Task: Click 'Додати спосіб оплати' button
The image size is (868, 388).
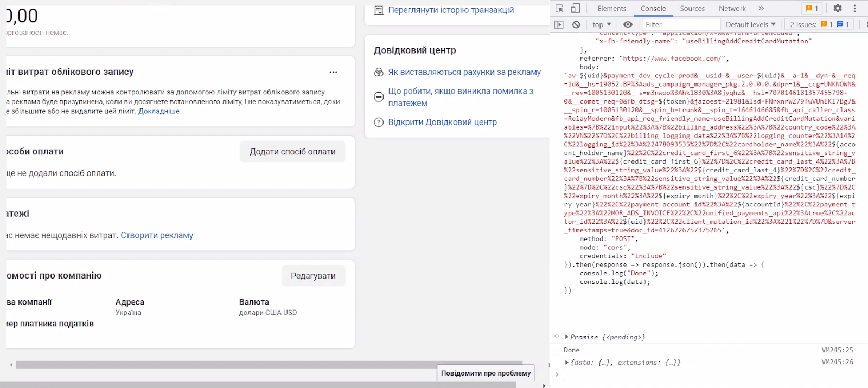Action: [x=292, y=152]
